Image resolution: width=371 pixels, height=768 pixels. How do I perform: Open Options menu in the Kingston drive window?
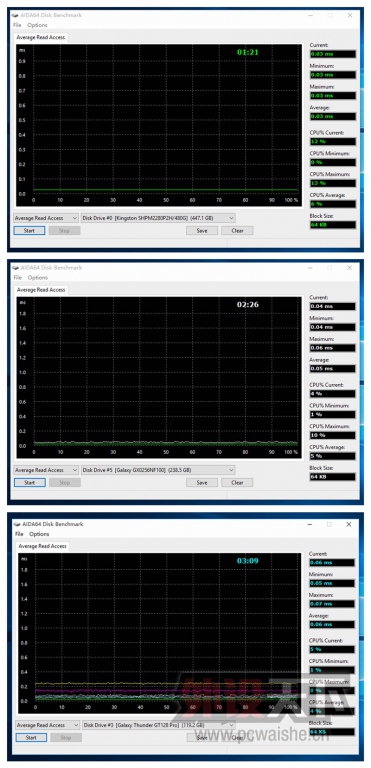(x=37, y=25)
